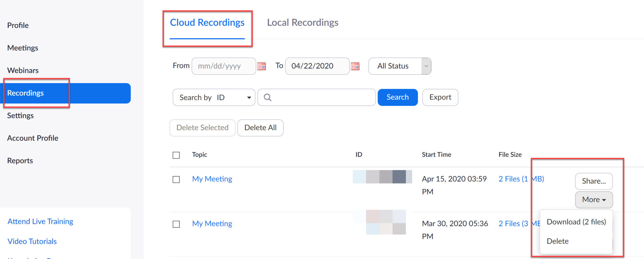644x259 pixels.
Task: Switch to the Local Recordings tab
Action: (x=303, y=23)
